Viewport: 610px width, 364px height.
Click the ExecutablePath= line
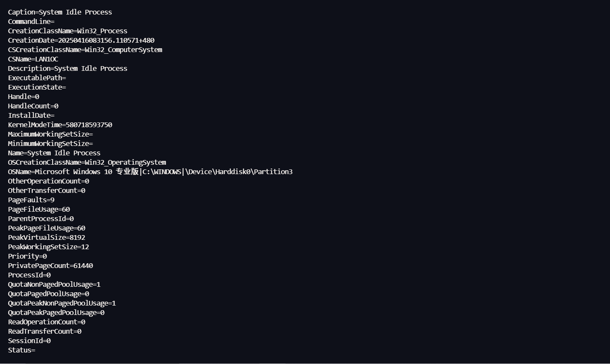pos(37,78)
